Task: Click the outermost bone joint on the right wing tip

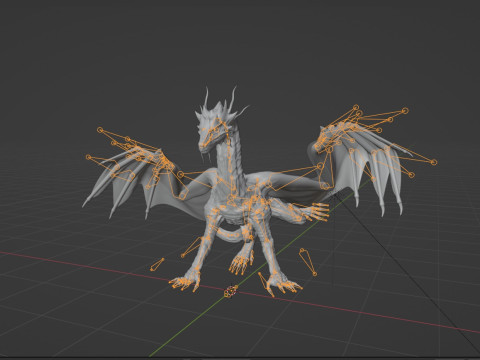Action: (x=434, y=162)
